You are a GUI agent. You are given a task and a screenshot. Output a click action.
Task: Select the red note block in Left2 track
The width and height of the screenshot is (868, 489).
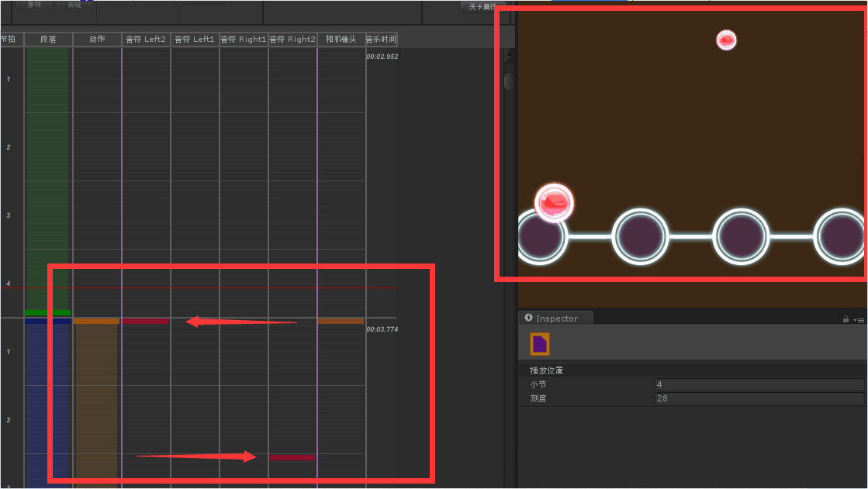[x=146, y=321]
